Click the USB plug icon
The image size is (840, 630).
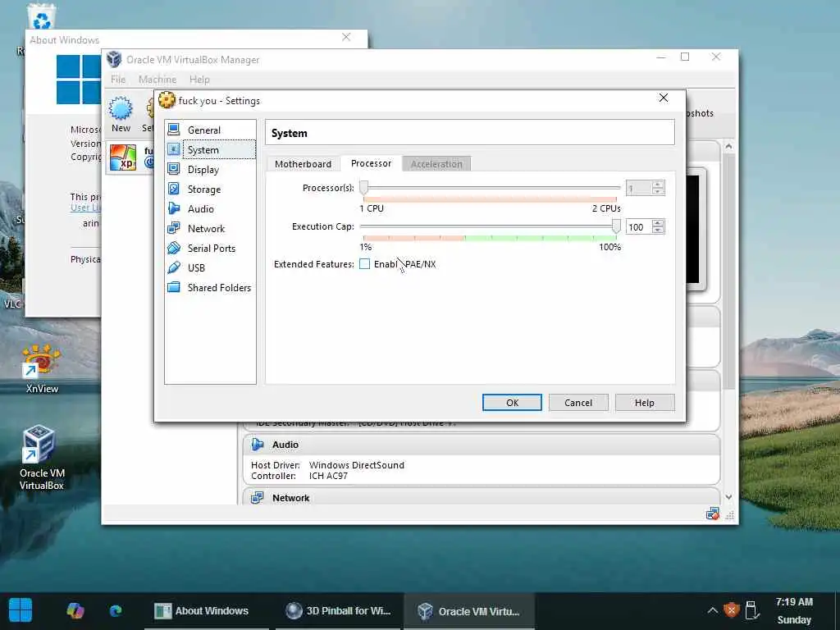pos(174,267)
